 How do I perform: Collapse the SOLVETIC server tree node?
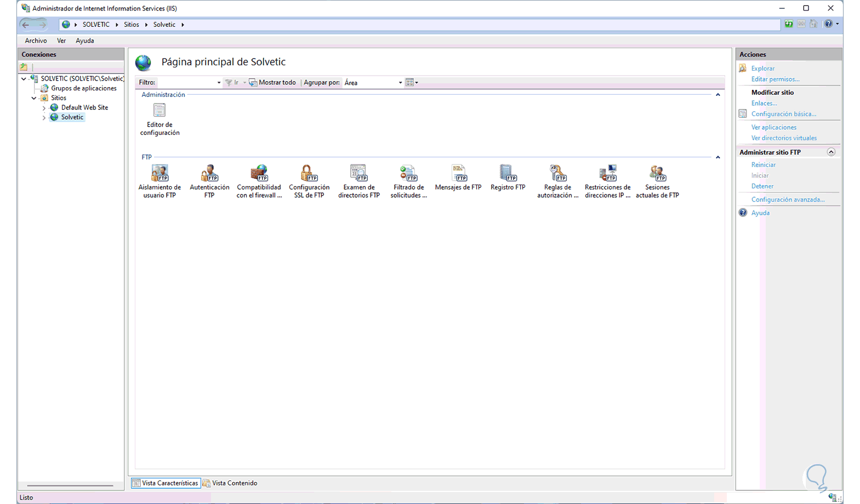[x=24, y=79]
